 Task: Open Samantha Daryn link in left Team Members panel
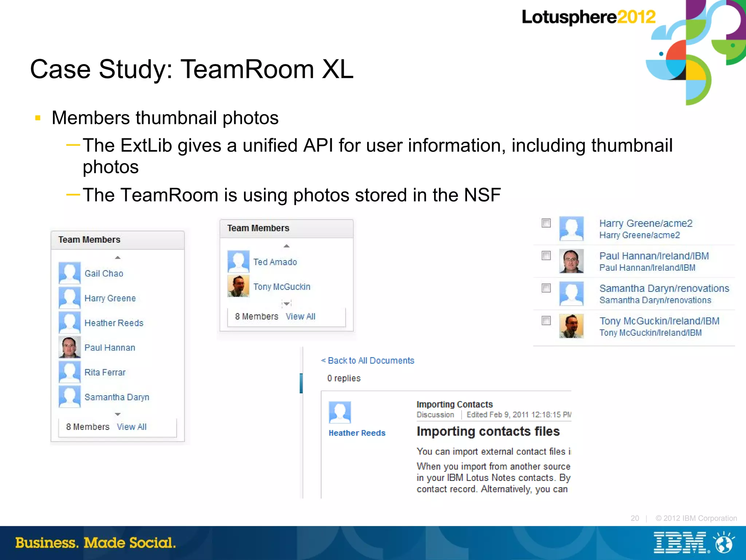pos(117,397)
